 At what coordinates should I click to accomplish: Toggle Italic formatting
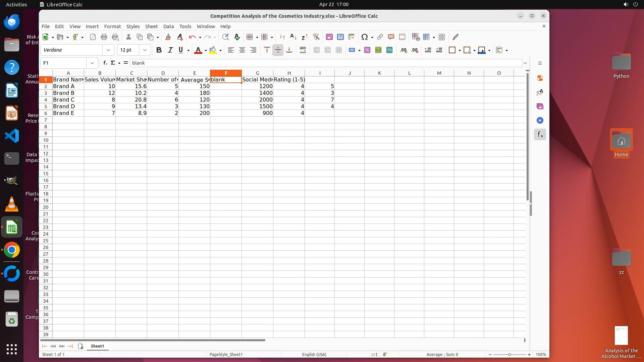click(x=170, y=50)
